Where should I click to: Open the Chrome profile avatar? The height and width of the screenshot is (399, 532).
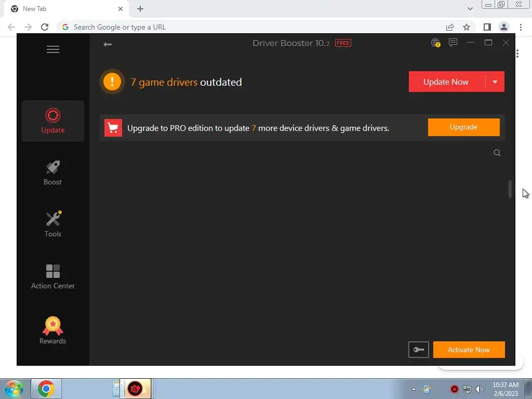(x=504, y=27)
